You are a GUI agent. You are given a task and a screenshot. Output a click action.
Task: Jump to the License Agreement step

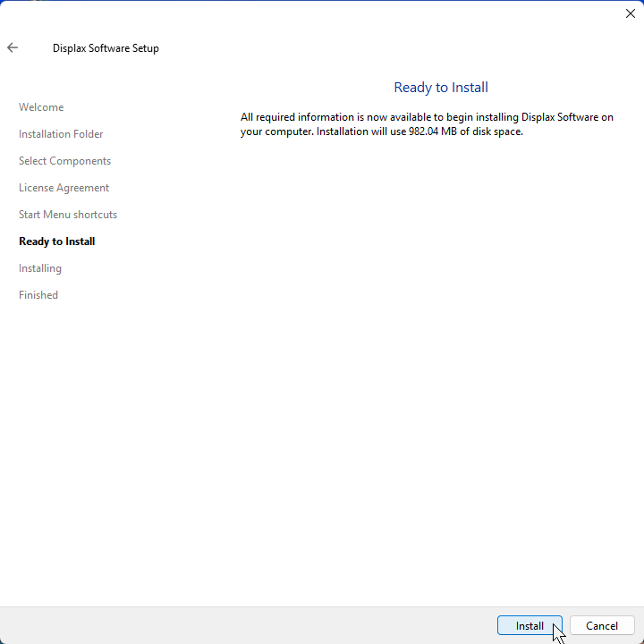coord(64,188)
